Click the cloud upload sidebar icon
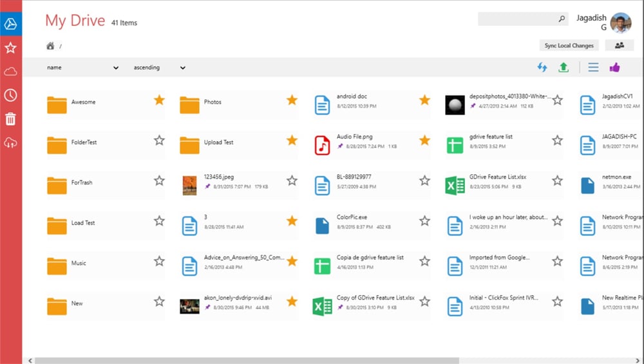 pyautogui.click(x=10, y=143)
